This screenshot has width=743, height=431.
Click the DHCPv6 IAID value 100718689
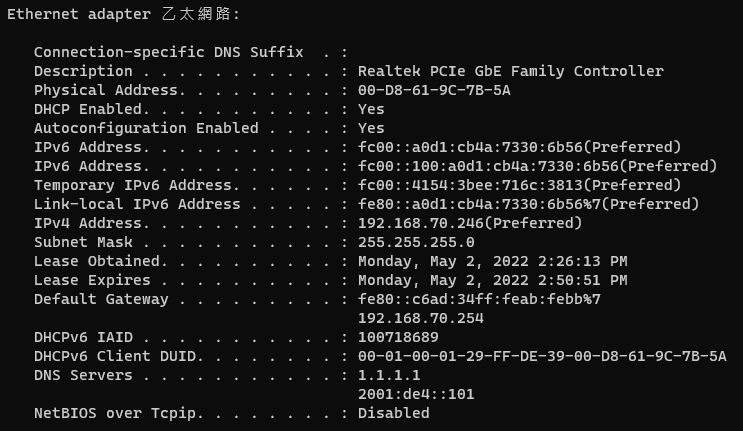pos(398,337)
